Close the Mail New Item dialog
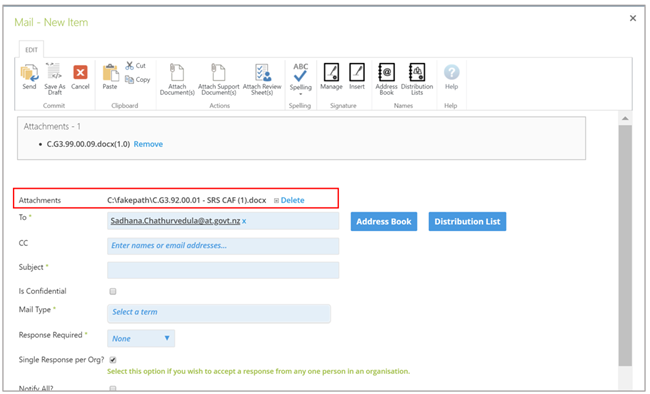This screenshot has width=650, height=394. 633,18
